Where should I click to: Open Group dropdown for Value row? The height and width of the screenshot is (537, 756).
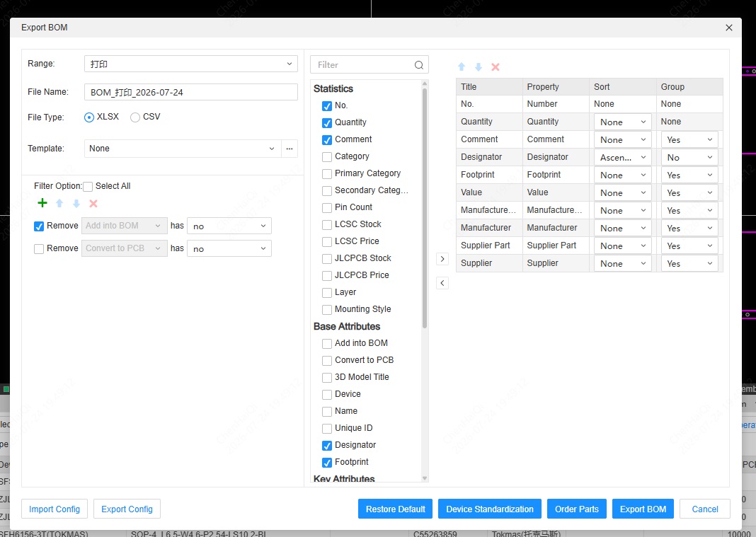coord(689,193)
